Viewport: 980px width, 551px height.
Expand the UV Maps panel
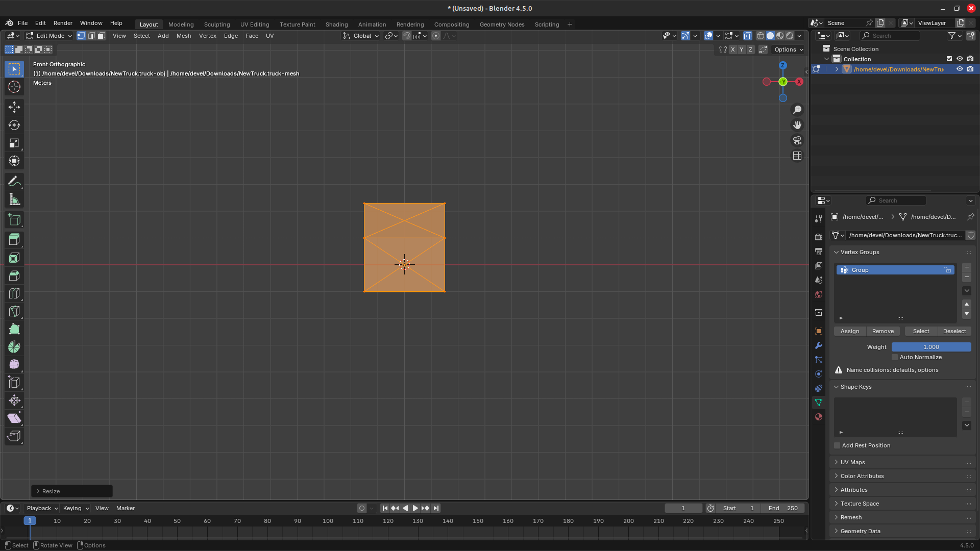(902, 462)
